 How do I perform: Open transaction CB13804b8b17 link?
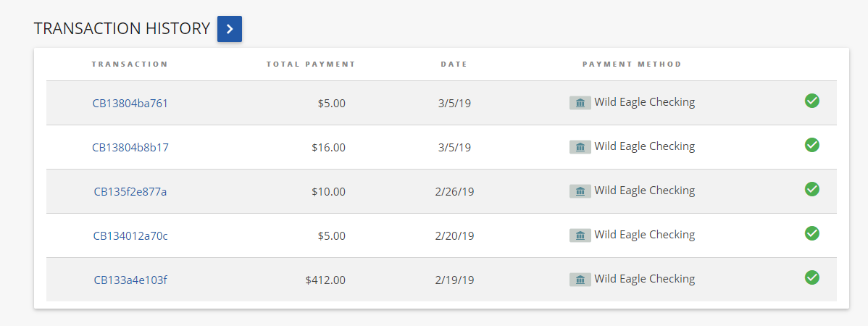point(130,147)
